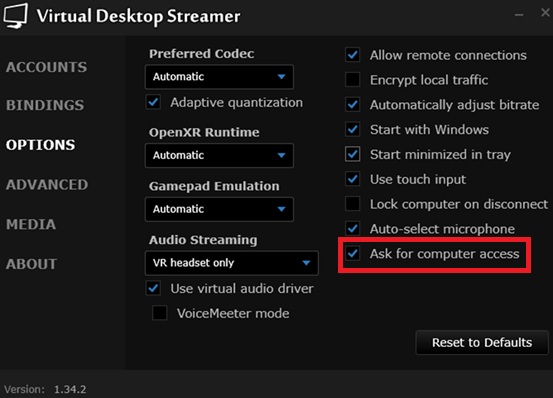Expand the OpenXR Runtime dropdown
This screenshot has height=398, width=553.
pos(219,155)
